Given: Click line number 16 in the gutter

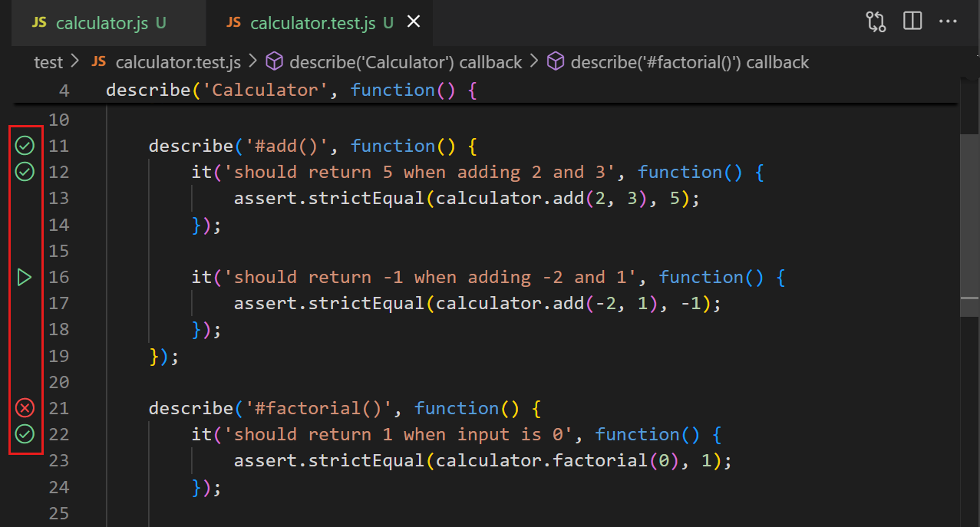Looking at the screenshot, I should 58,277.
